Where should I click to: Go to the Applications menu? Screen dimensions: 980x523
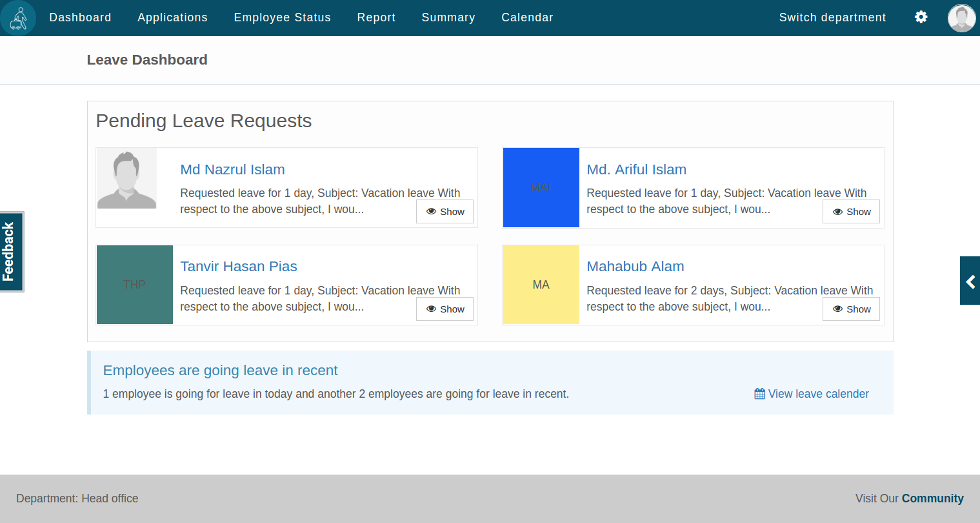172,17
